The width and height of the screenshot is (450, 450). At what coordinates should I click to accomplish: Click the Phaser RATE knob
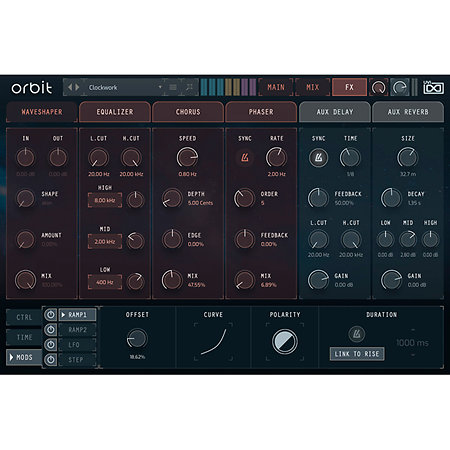pyautogui.click(x=276, y=157)
